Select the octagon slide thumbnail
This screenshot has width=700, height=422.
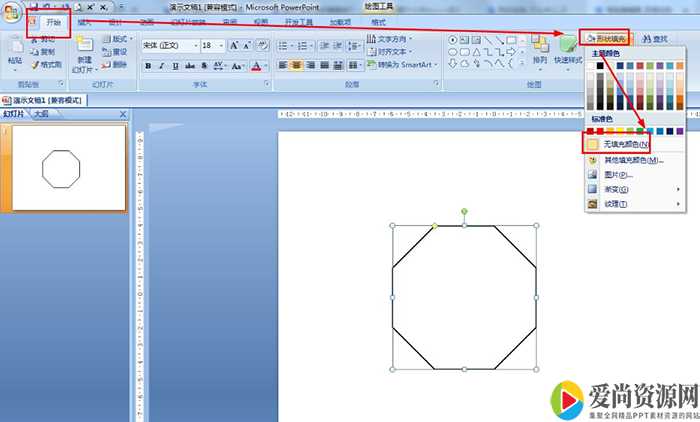click(62, 167)
